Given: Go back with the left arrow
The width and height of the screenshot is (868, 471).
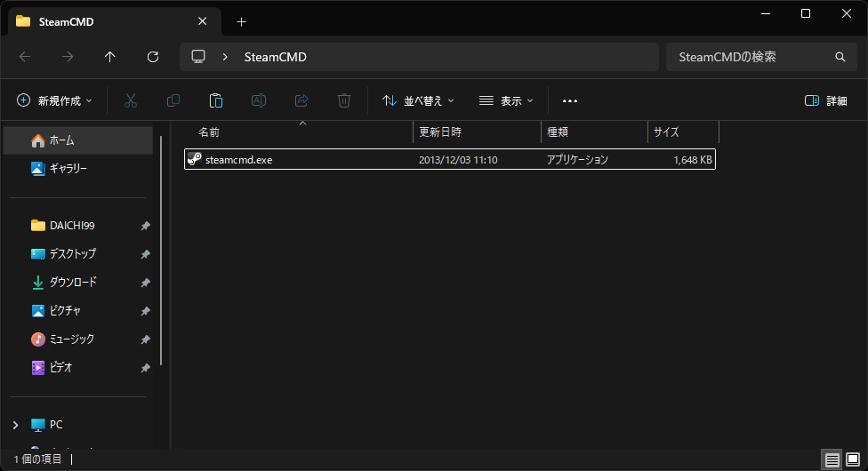Looking at the screenshot, I should point(25,57).
